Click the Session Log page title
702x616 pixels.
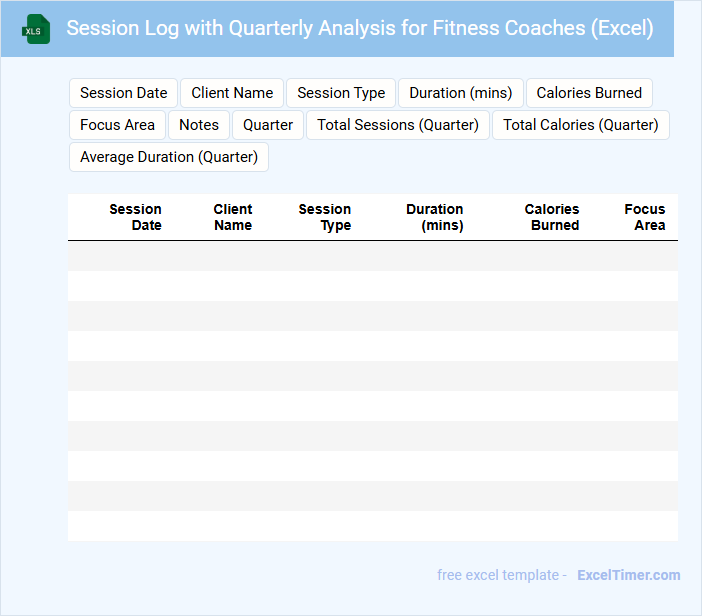(x=360, y=28)
